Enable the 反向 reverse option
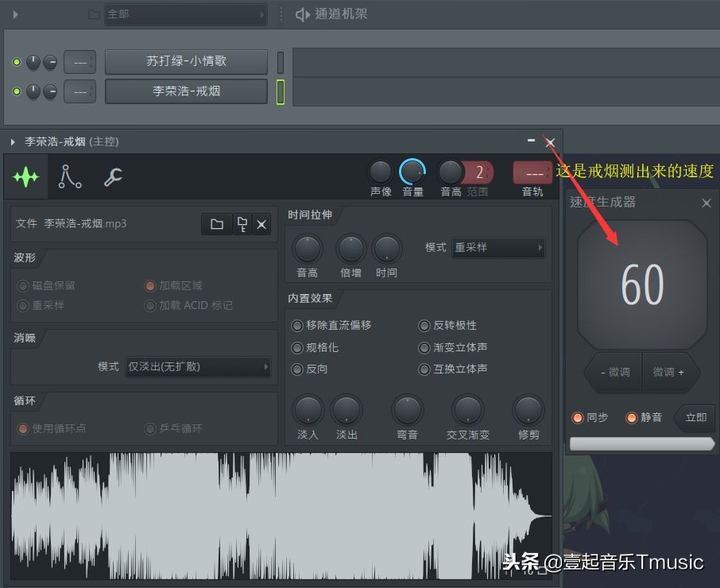Screen dimensions: 720x588 pyautogui.click(x=296, y=369)
